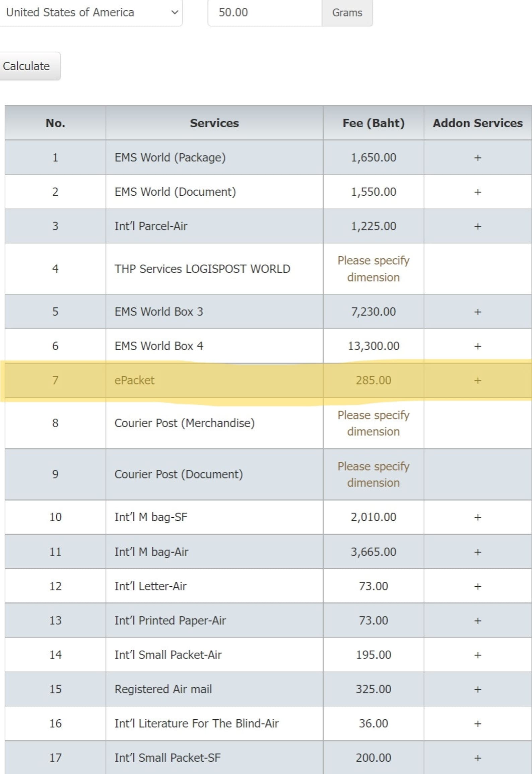Click the weight field showing 50.00
This screenshot has width=532, height=774.
265,13
